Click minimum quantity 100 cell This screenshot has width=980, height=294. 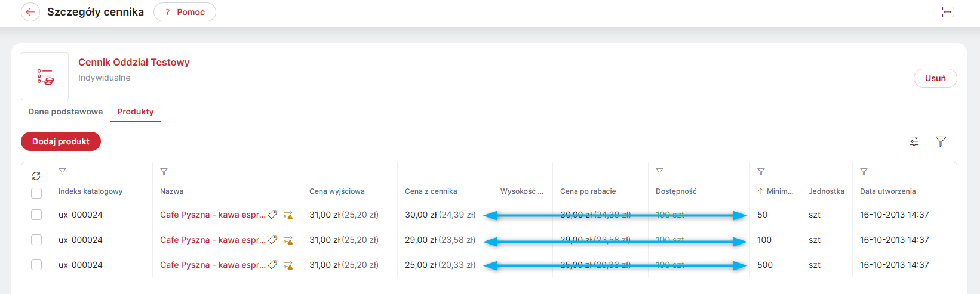tap(764, 240)
